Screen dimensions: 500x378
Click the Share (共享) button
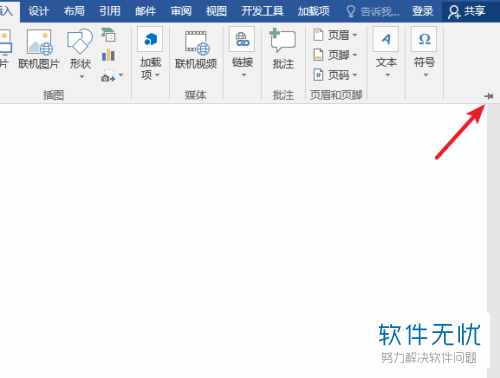[467, 11]
